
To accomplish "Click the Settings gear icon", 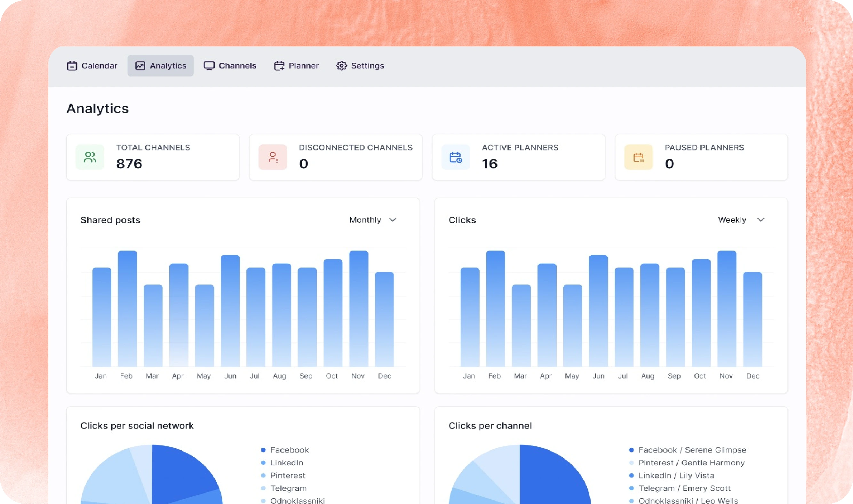I will (x=342, y=66).
